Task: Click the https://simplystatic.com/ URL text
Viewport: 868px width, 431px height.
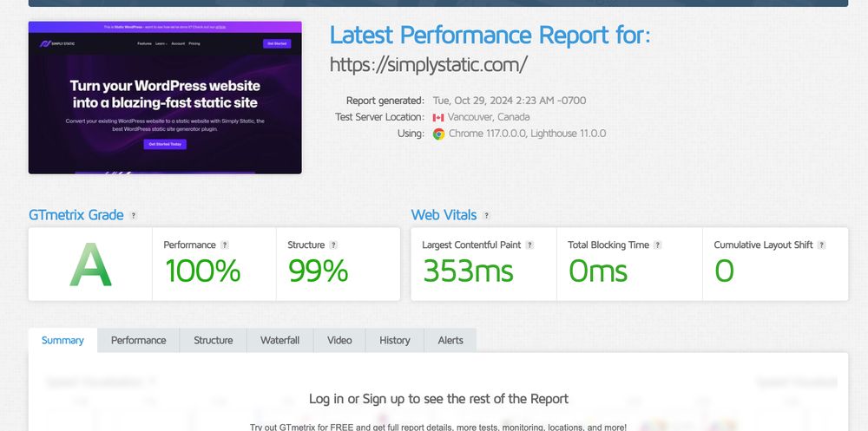Action: 429,65
